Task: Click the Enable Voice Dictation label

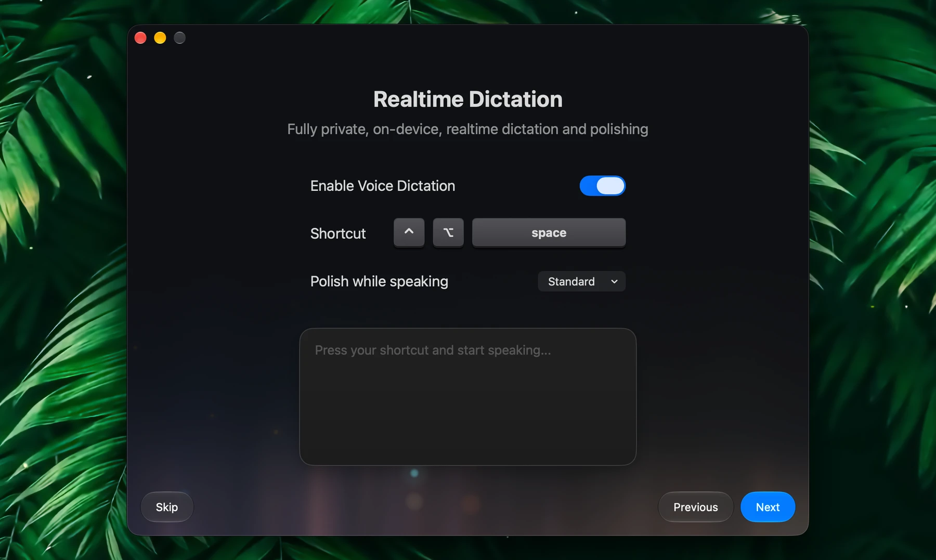Action: pos(383,186)
